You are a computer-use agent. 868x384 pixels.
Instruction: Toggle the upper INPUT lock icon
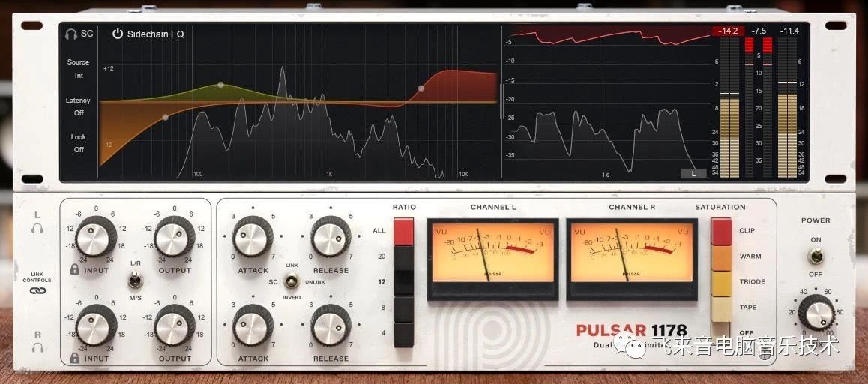[74, 269]
